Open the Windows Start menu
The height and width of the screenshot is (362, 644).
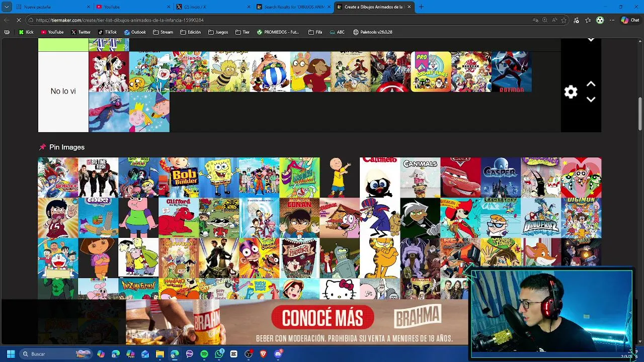click(11, 354)
